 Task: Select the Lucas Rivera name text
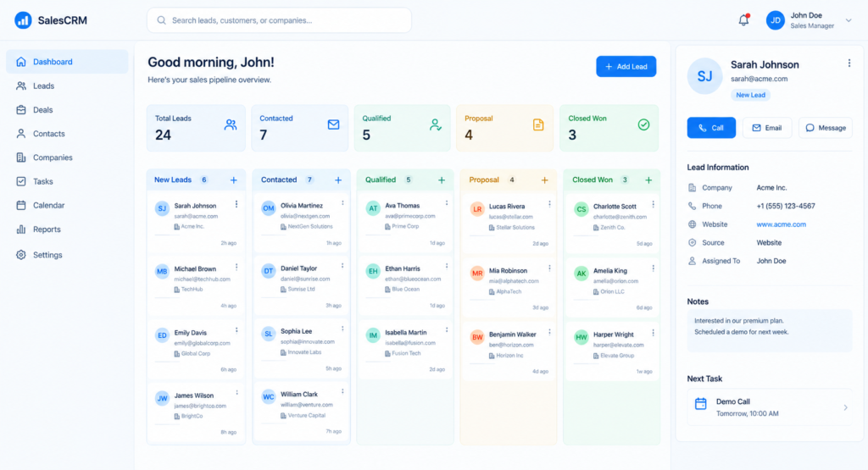[507, 207]
